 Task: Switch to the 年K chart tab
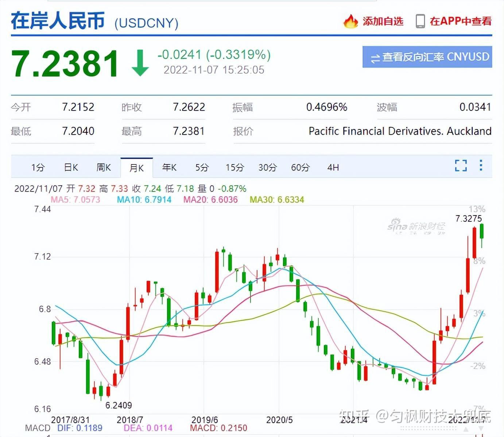coord(169,167)
